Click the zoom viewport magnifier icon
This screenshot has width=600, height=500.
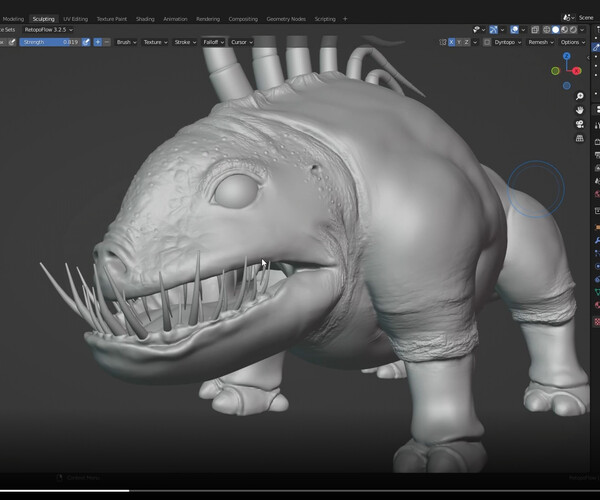tap(580, 96)
